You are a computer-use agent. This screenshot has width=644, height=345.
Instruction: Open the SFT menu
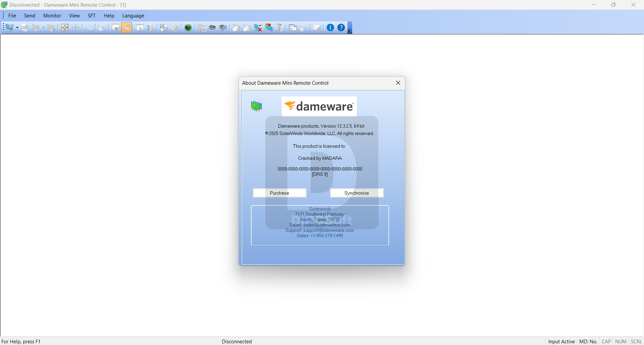pos(92,16)
